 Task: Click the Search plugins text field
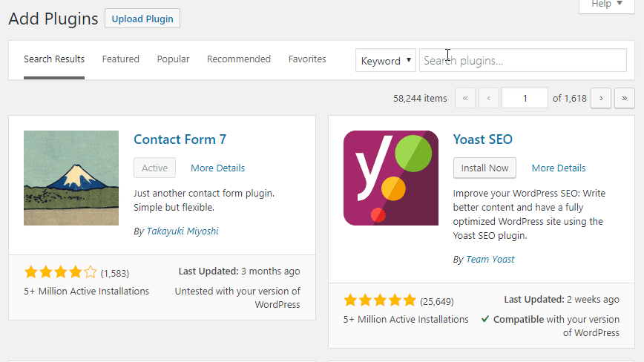click(x=523, y=61)
